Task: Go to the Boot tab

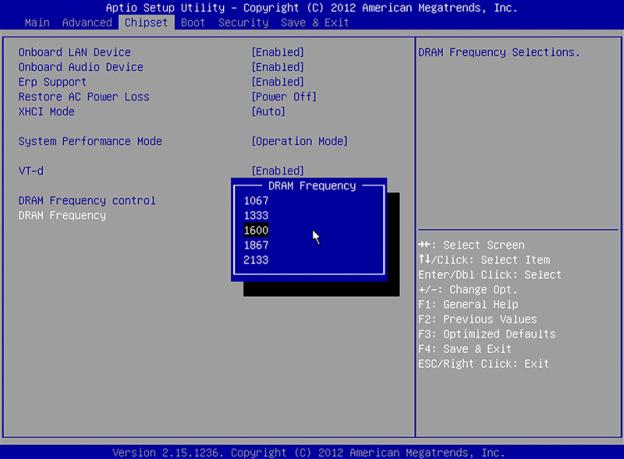Action: point(193,23)
